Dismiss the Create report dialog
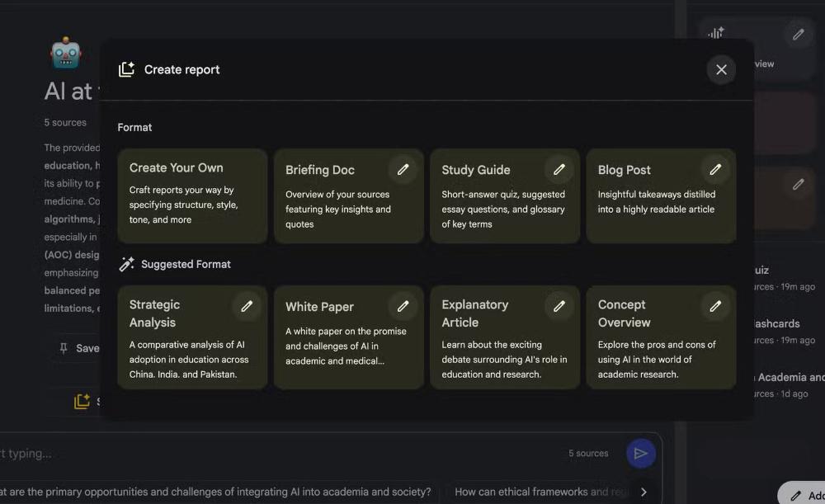This screenshot has width=825, height=504. (721, 69)
